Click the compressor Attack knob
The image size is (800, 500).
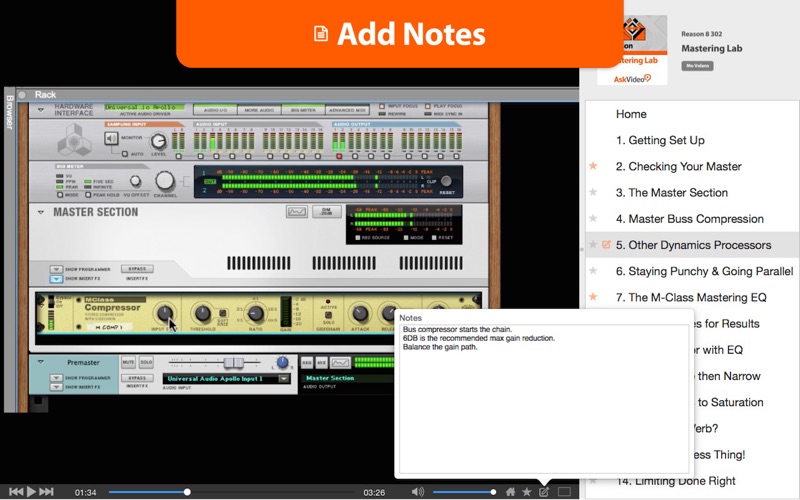tap(360, 313)
